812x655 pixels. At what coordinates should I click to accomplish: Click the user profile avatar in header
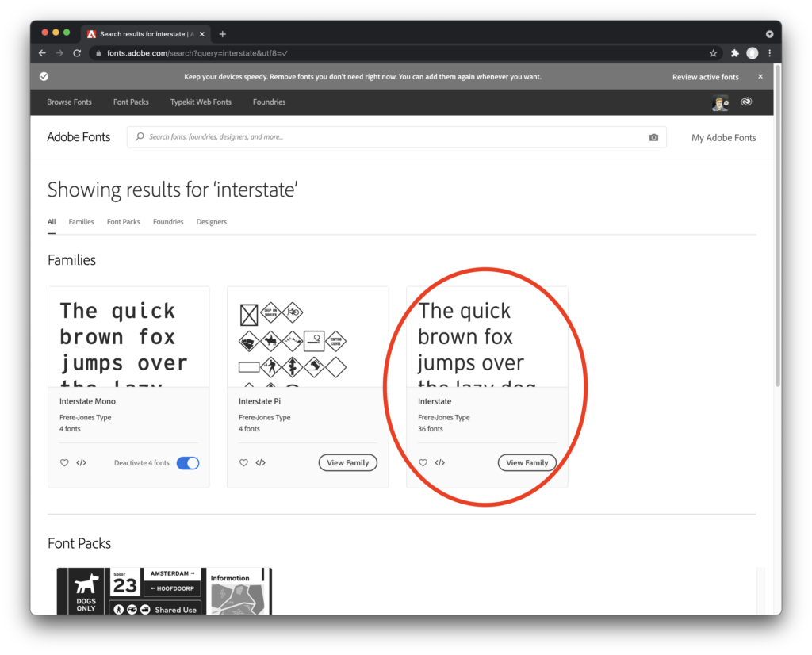coord(720,102)
